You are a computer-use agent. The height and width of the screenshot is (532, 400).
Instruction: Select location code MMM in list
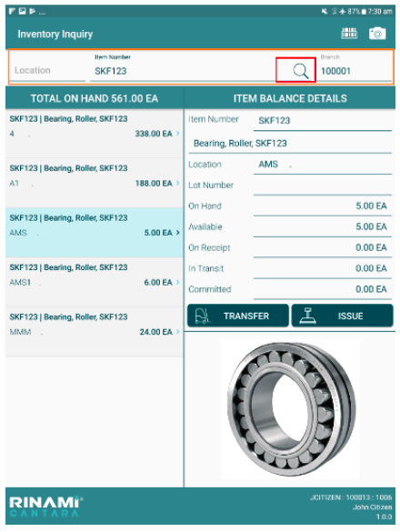pyautogui.click(x=20, y=332)
